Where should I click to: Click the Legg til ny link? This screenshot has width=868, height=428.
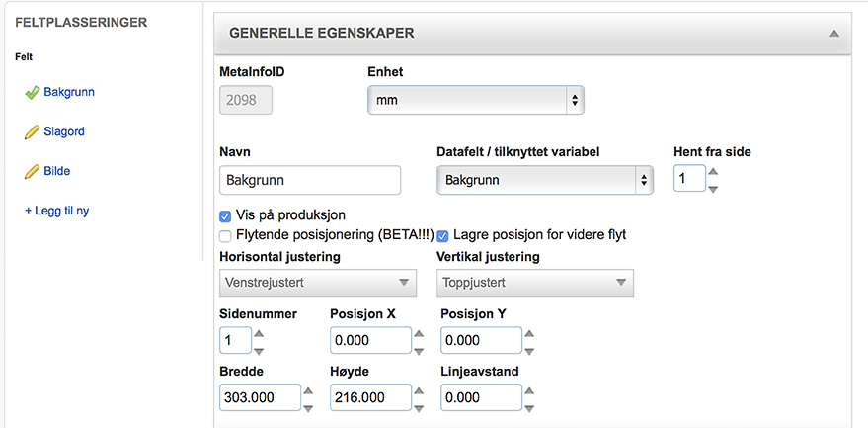[x=56, y=211]
